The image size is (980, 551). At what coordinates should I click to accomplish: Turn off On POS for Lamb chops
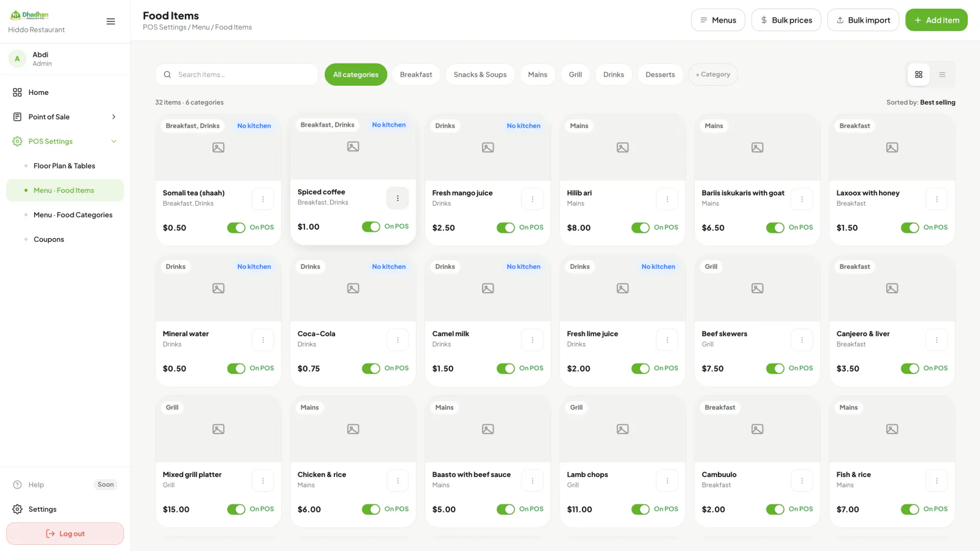[x=641, y=509]
